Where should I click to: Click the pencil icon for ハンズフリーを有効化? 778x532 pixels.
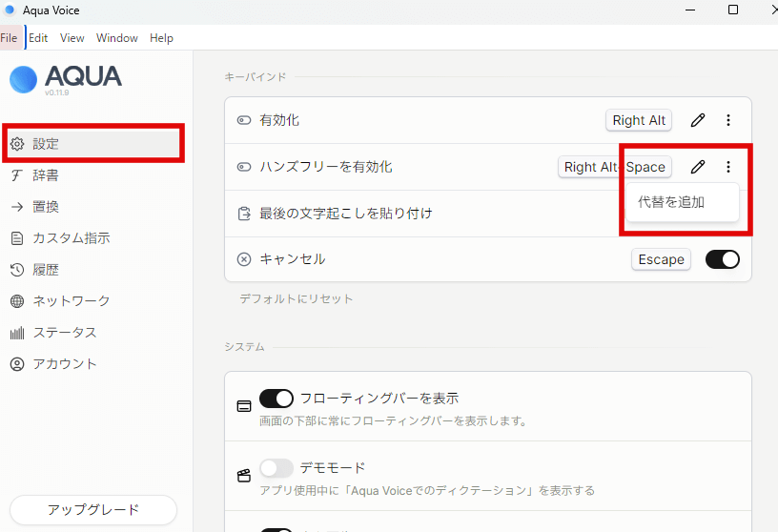point(698,167)
